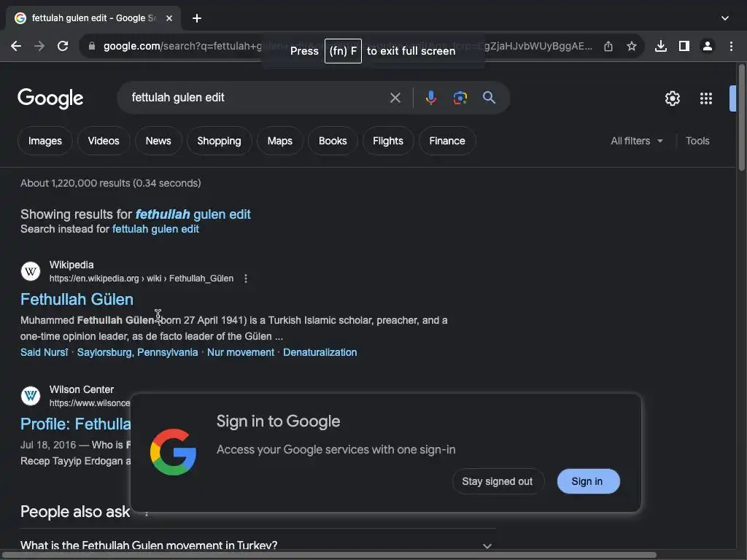Share this page from the address bar
747x560 pixels.
click(608, 46)
